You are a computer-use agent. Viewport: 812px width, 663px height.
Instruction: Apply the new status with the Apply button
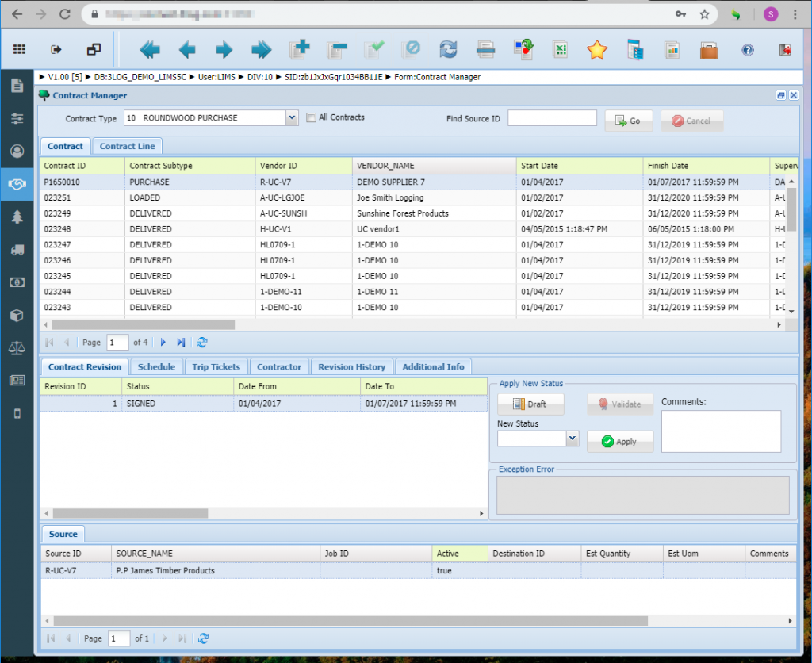[x=619, y=443]
